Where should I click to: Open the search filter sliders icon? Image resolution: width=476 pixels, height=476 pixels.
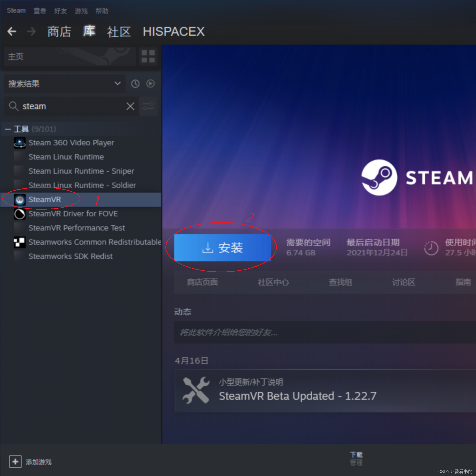[x=148, y=106]
